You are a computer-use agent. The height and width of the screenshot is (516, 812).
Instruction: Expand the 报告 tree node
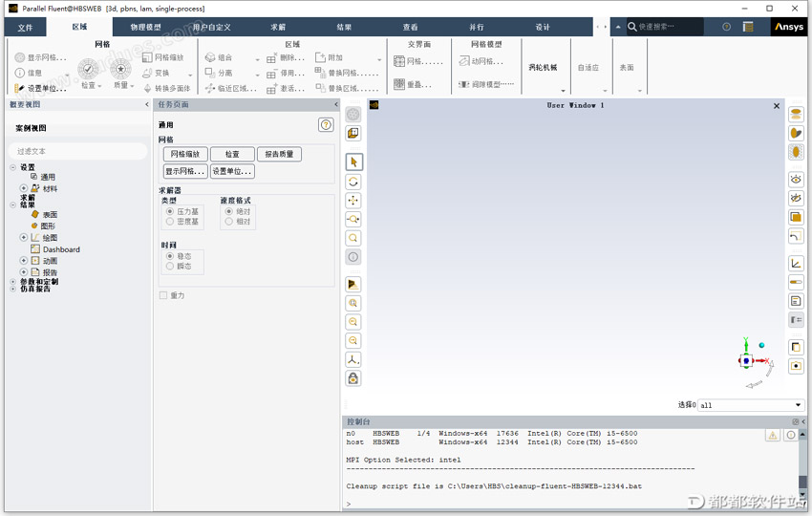click(23, 272)
